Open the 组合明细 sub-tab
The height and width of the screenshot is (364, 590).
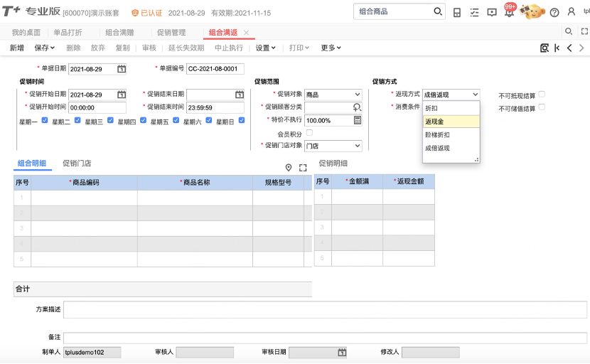point(32,164)
